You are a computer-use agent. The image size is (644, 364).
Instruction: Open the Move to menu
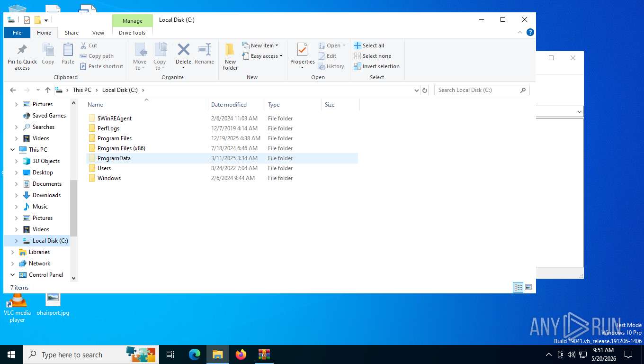140,56
